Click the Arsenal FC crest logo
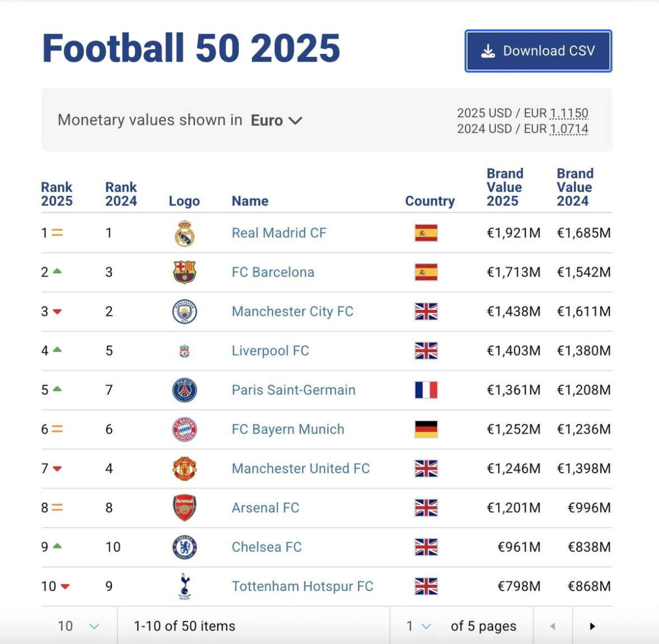The width and height of the screenshot is (659, 644). coord(184,507)
